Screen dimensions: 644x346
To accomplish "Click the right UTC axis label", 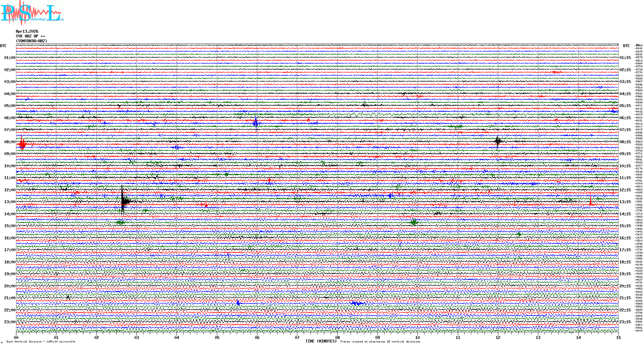I will (x=626, y=46).
